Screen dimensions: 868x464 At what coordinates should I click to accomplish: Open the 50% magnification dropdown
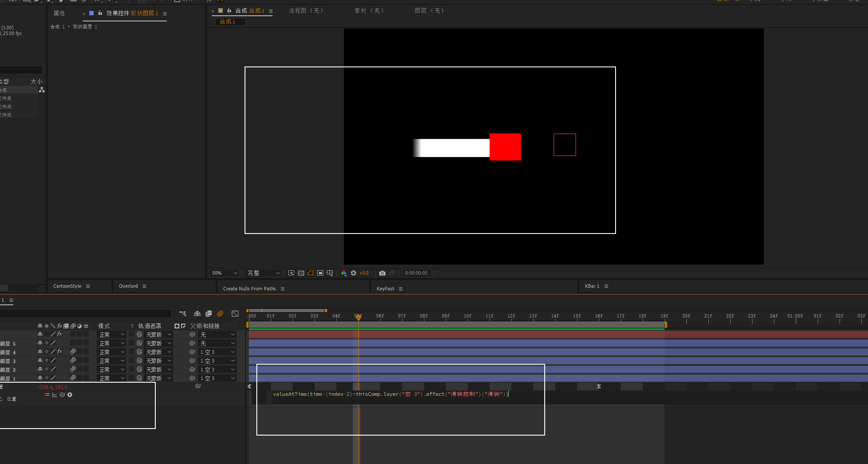[224, 273]
